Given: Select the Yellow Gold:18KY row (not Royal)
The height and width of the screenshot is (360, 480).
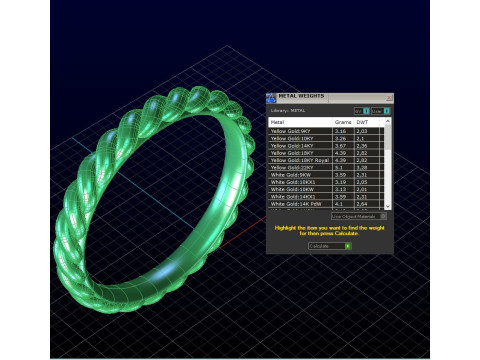Looking at the screenshot, I should coord(326,153).
